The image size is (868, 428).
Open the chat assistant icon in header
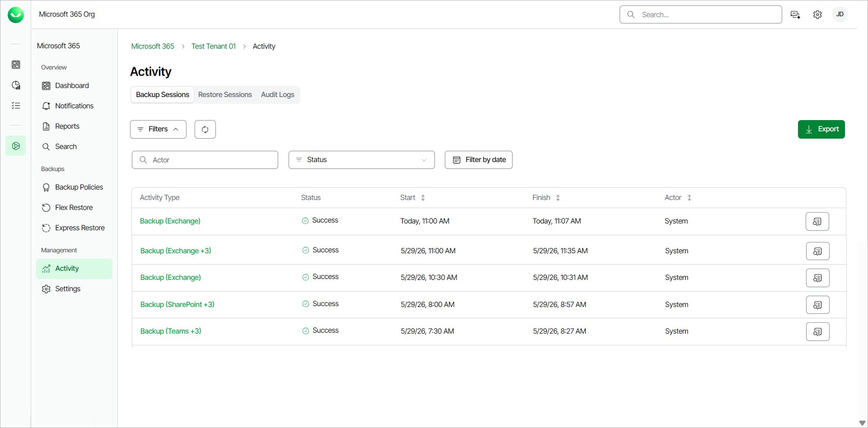pyautogui.click(x=795, y=15)
